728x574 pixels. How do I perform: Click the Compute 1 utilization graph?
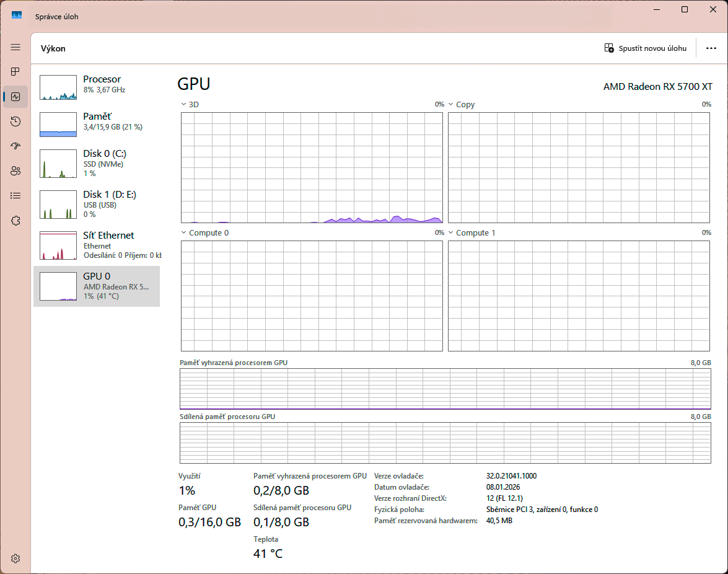tap(578, 296)
